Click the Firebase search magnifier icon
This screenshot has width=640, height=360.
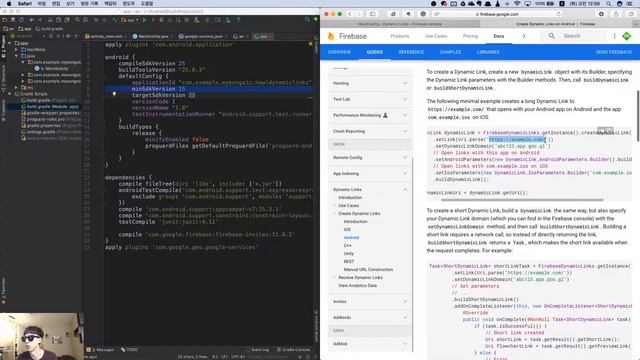551,36
